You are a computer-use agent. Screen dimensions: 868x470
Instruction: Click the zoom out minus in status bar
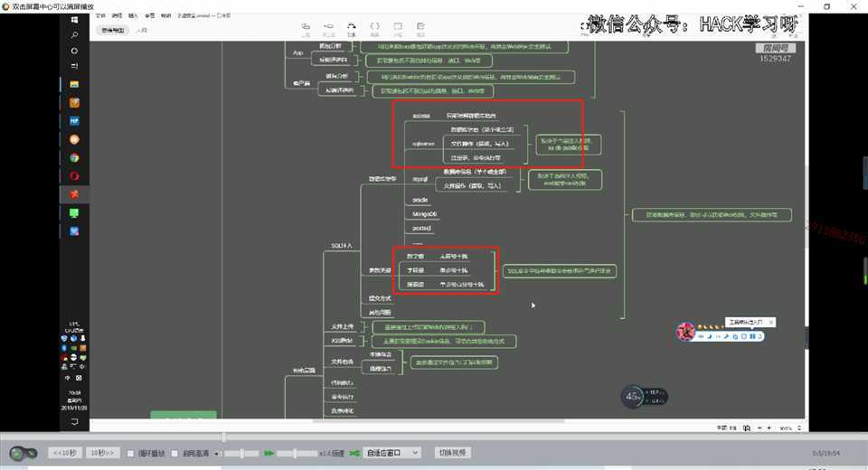[759, 428]
